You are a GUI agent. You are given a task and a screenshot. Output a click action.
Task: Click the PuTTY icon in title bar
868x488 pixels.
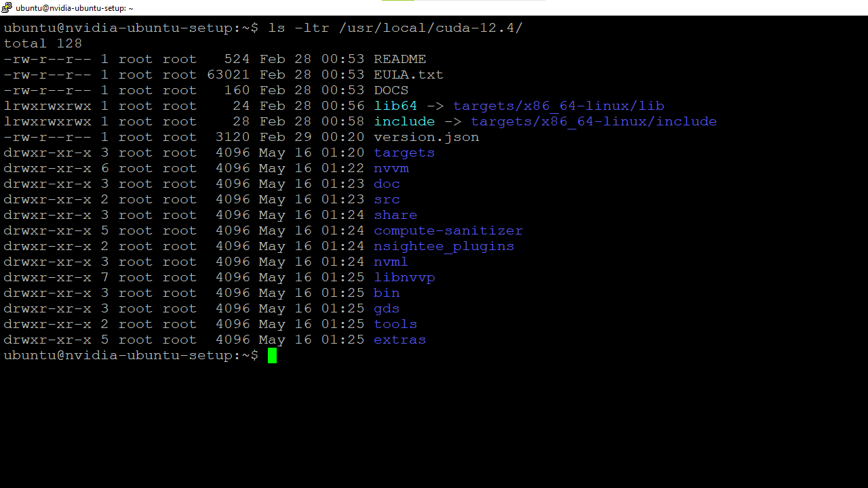tap(7, 7)
